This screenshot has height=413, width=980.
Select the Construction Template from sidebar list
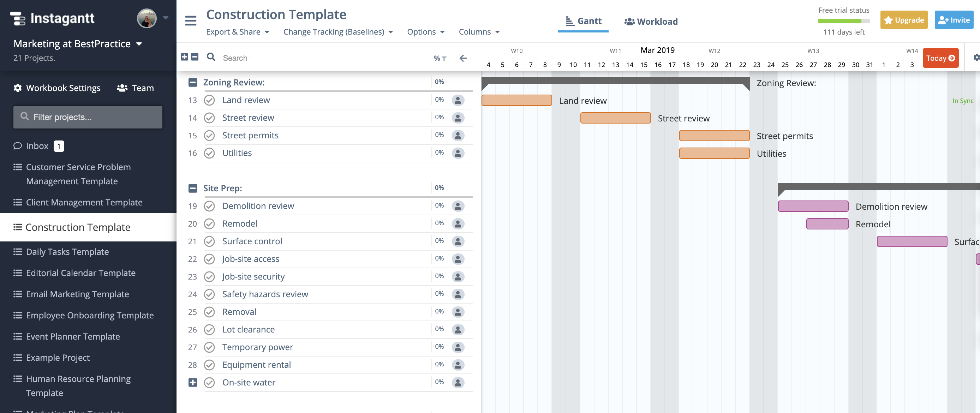pyautogui.click(x=78, y=227)
